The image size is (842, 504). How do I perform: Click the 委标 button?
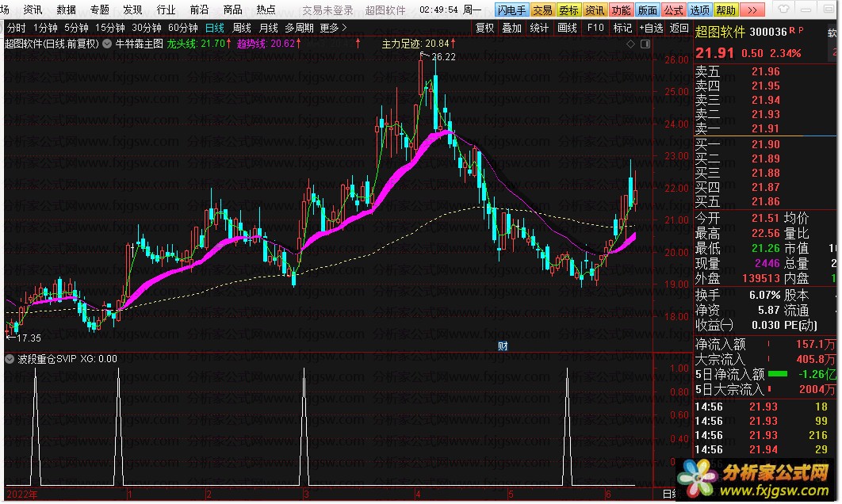click(x=568, y=10)
